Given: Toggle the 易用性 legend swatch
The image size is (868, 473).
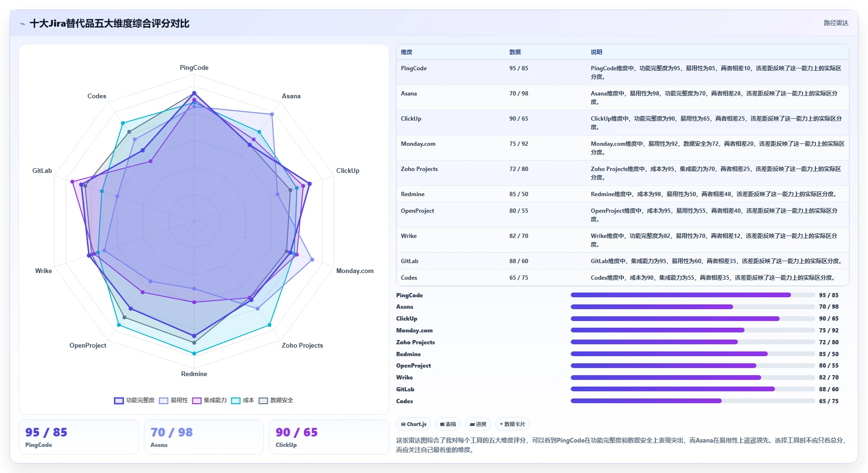Looking at the screenshot, I should 163,401.
